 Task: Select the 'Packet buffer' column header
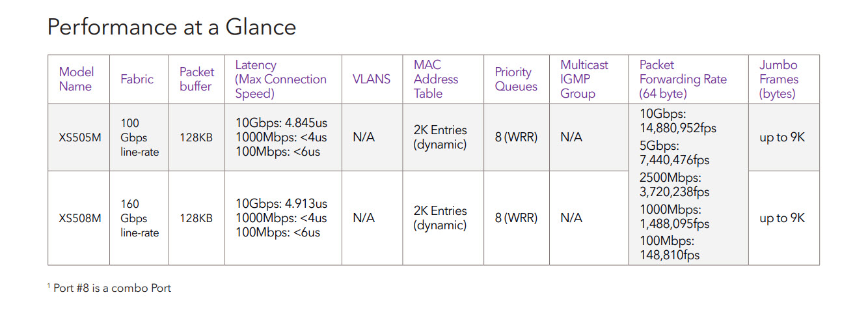197,79
